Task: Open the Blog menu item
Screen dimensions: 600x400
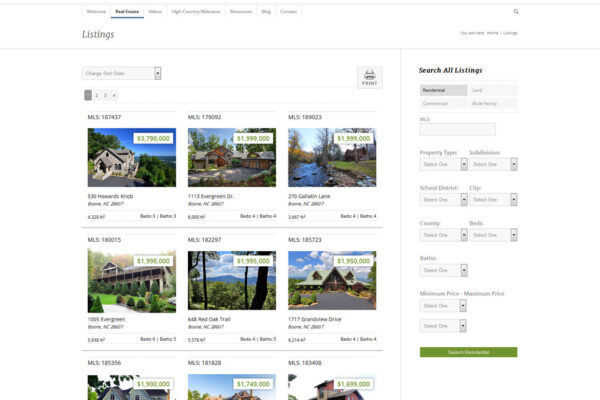Action: pos(266,11)
